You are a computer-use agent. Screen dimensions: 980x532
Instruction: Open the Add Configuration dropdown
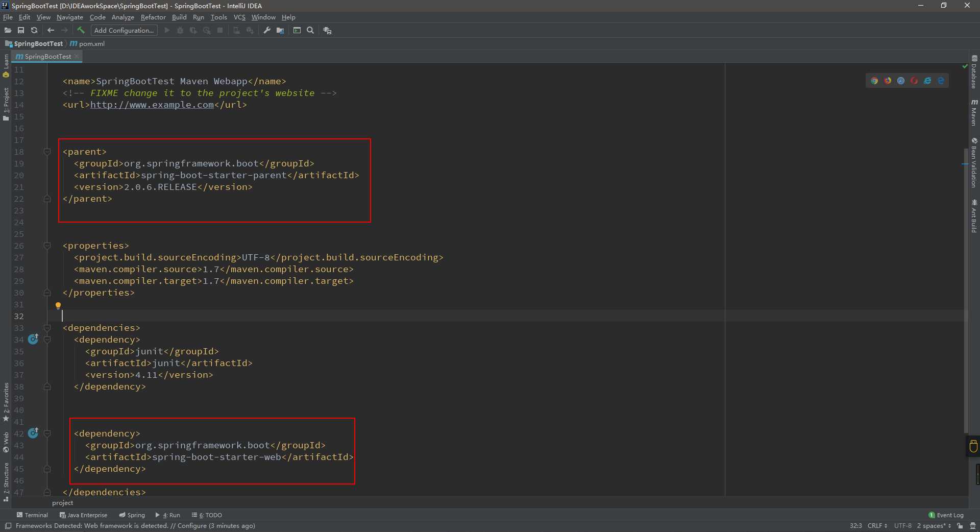pyautogui.click(x=124, y=31)
